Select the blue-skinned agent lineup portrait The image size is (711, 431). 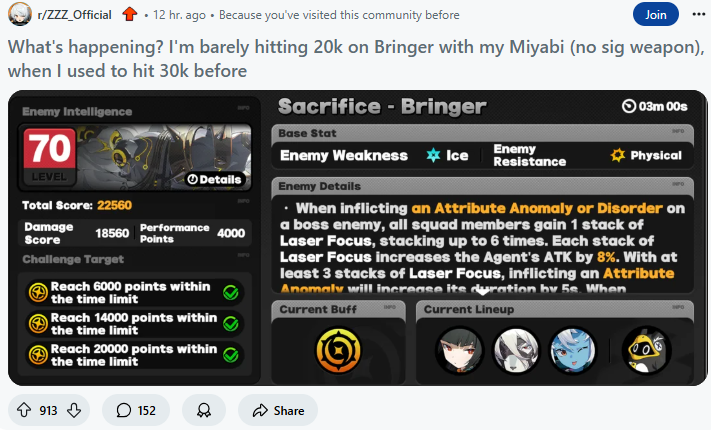pyautogui.click(x=573, y=350)
